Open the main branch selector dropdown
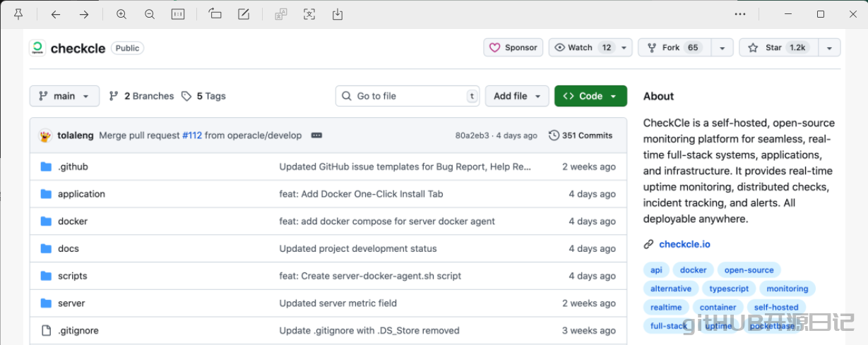The height and width of the screenshot is (345, 868). point(64,96)
